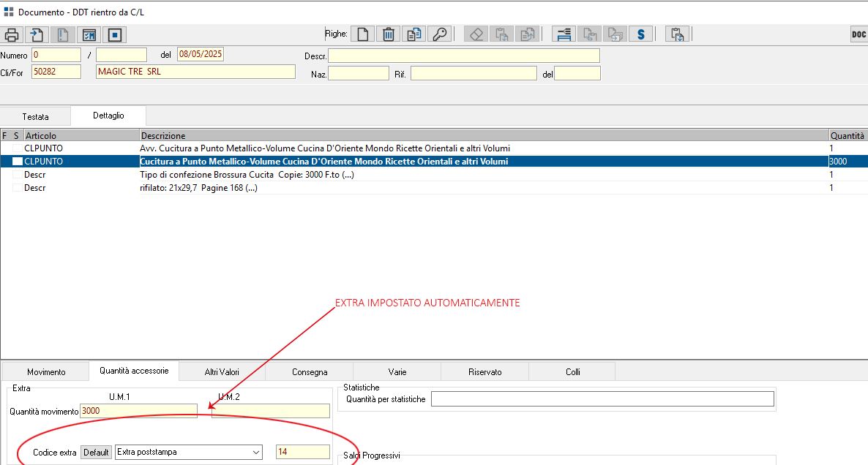Viewport: 868px width, 465px height.
Task: Click the printer icon in the toolbar
Action: (x=12, y=35)
